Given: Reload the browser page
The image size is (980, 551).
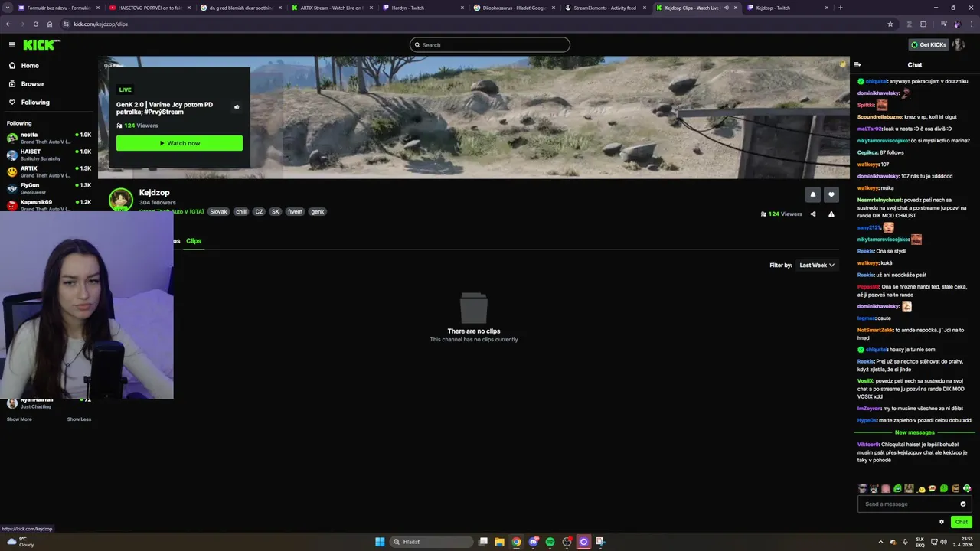Looking at the screenshot, I should coord(36,24).
